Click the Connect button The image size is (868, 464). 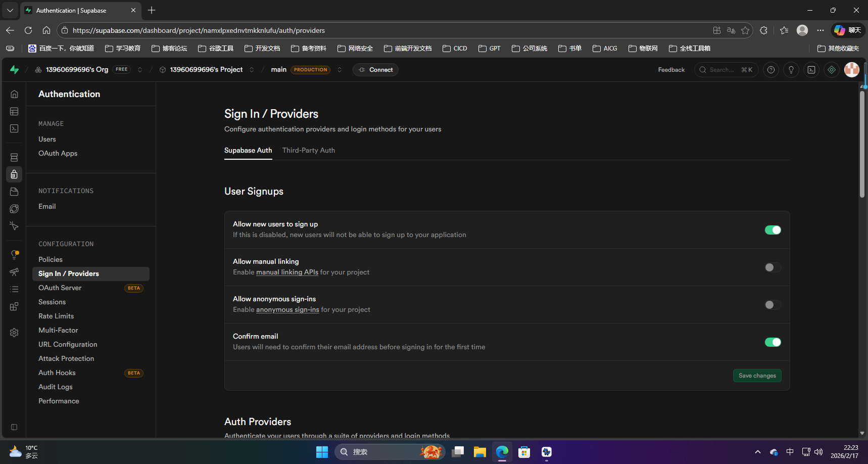(375, 70)
